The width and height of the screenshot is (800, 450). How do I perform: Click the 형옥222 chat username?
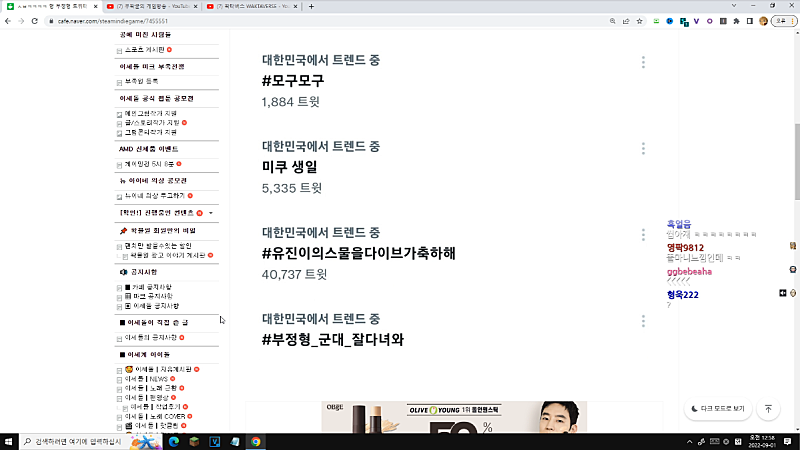[x=682, y=294]
